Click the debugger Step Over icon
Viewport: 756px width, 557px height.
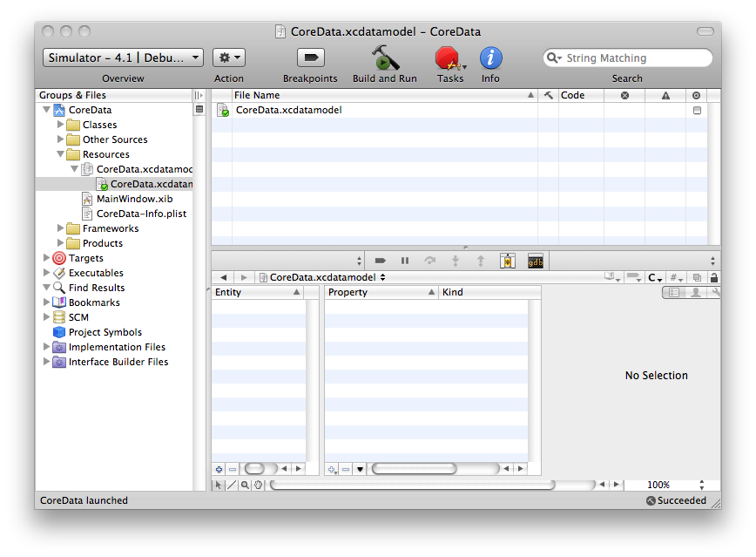pyautogui.click(x=429, y=262)
